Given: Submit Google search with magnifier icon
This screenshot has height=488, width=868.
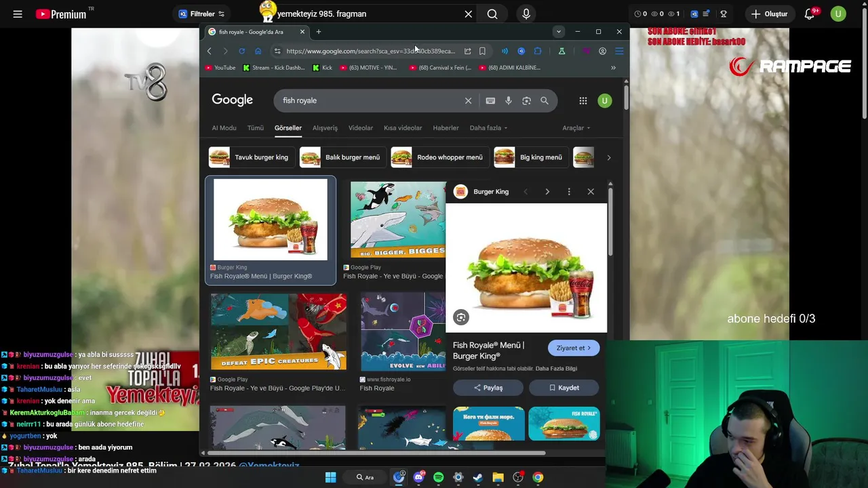Looking at the screenshot, I should click(x=544, y=100).
